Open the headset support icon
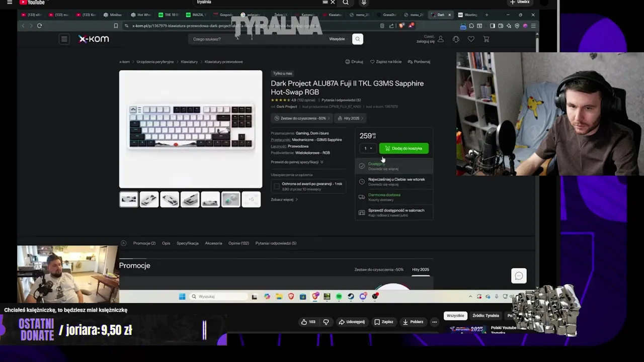 tap(456, 39)
